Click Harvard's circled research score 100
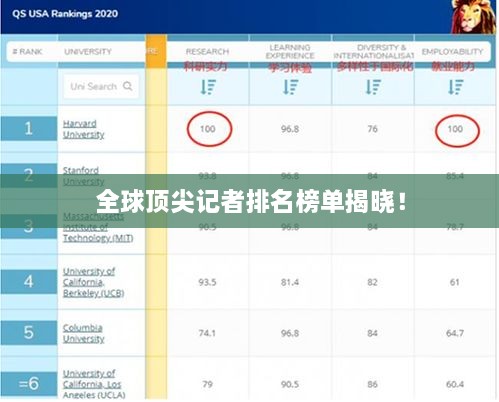Screen dimensions: 499x402 point(209,129)
